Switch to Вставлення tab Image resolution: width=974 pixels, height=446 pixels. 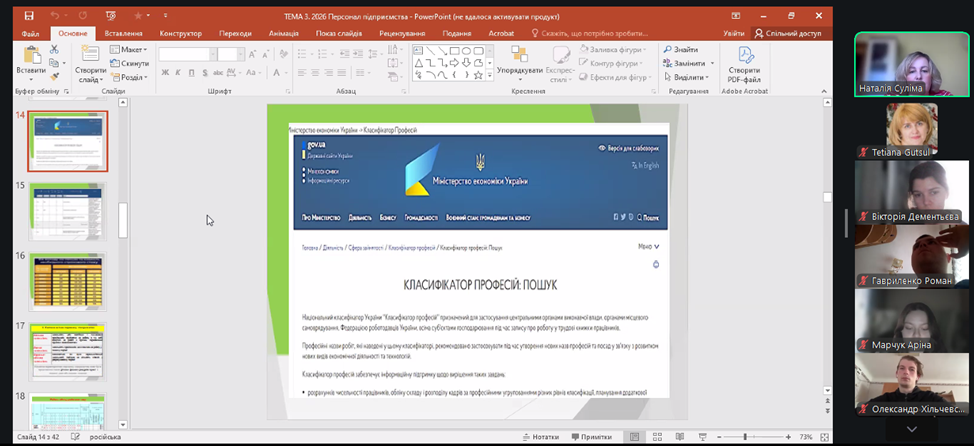coord(124,34)
